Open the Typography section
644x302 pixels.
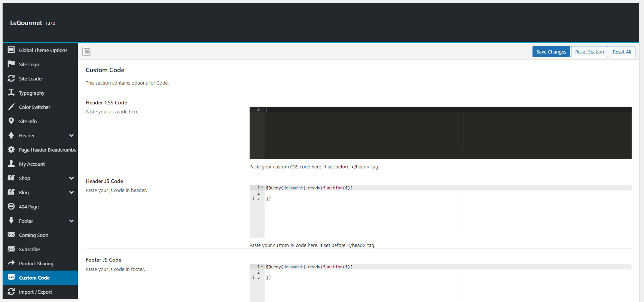click(40, 93)
